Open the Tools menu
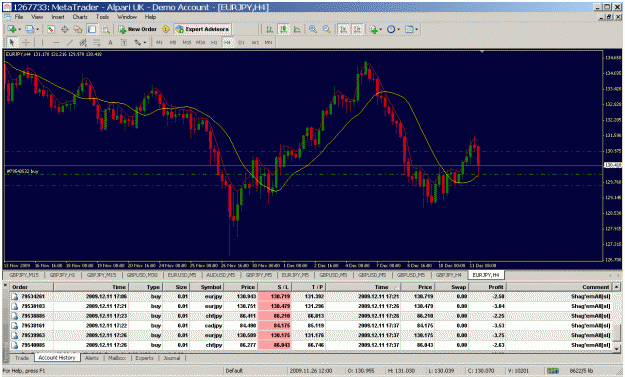The height and width of the screenshot is (377, 625). pos(102,17)
